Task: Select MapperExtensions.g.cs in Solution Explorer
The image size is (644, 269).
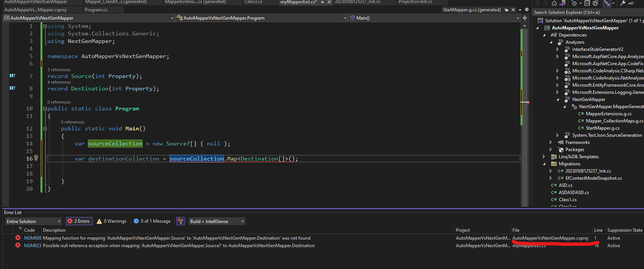Action: [x=609, y=114]
